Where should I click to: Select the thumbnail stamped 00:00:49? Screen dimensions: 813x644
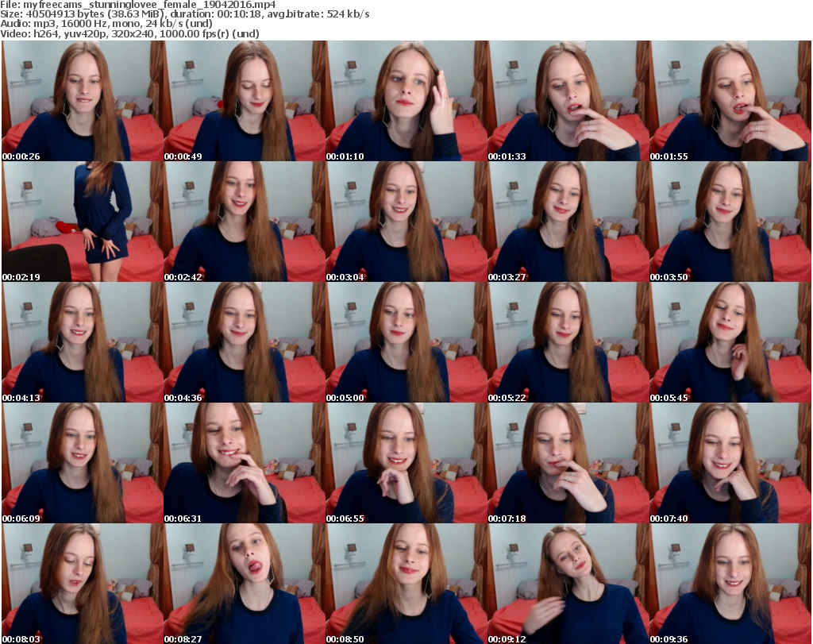(245, 101)
